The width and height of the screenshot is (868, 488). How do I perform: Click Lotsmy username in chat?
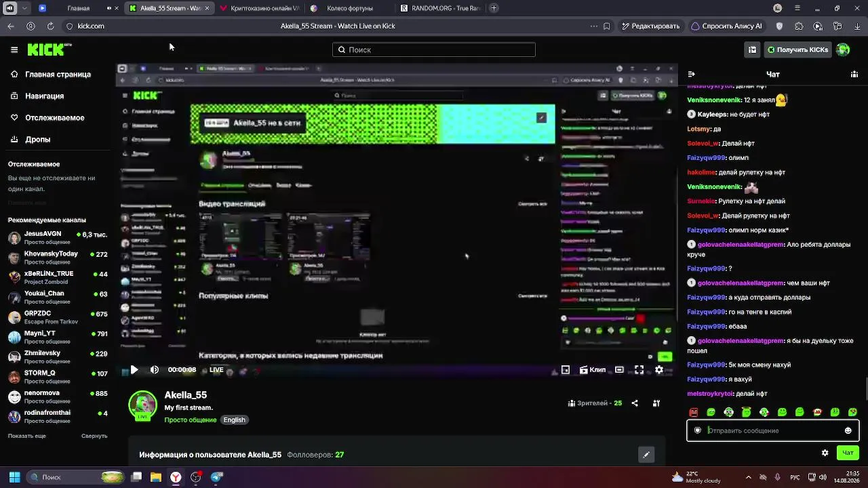click(x=699, y=129)
